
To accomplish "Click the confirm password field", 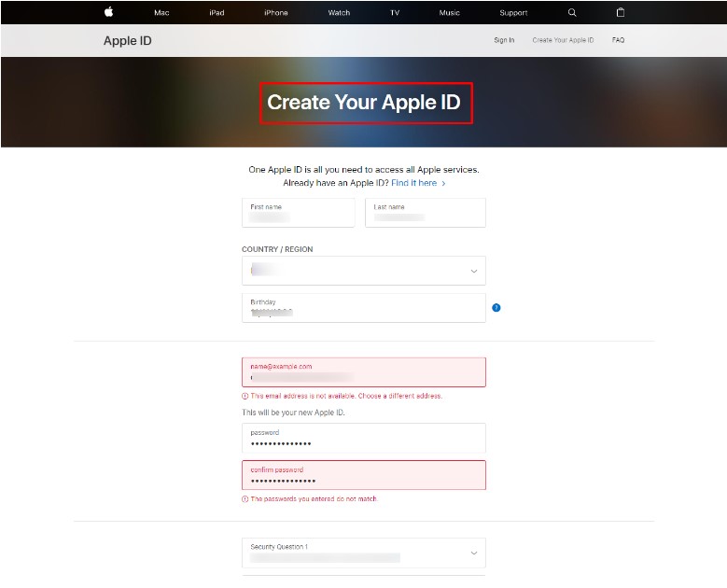I will 364,475.
